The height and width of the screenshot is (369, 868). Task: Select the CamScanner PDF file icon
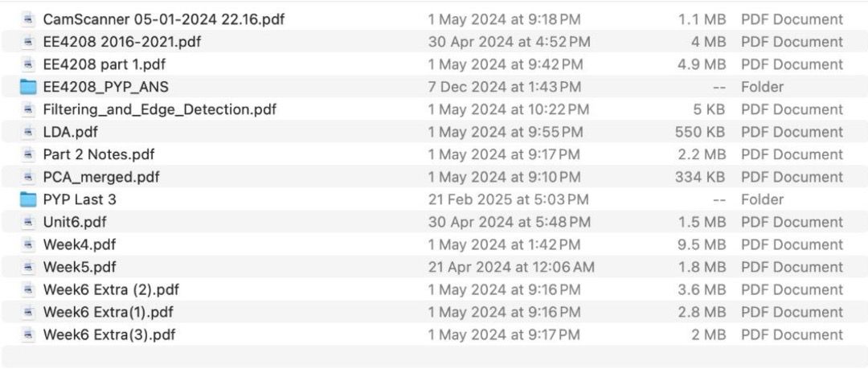27,19
